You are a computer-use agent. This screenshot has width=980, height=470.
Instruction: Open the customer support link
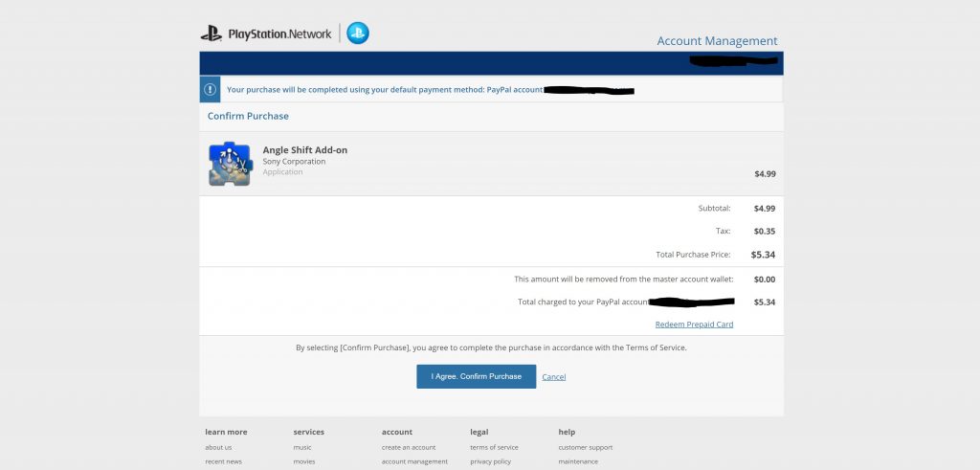[x=585, y=447]
